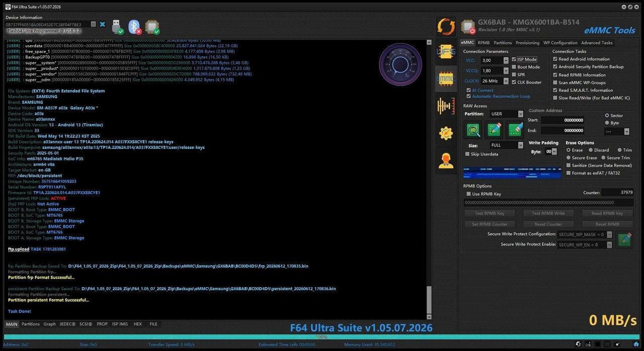Screen dimensions: 644x351
Task: Click the home icon in status bar
Action: click(x=636, y=344)
